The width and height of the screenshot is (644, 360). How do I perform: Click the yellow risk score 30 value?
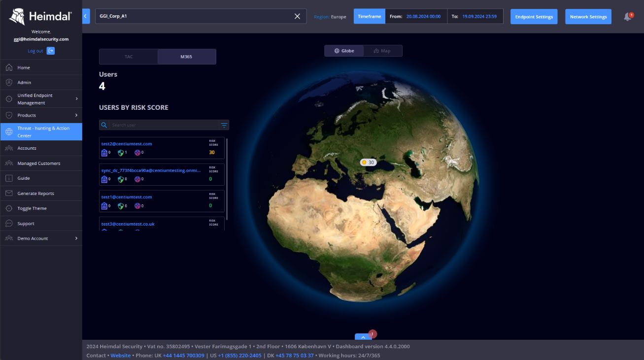[x=212, y=152]
